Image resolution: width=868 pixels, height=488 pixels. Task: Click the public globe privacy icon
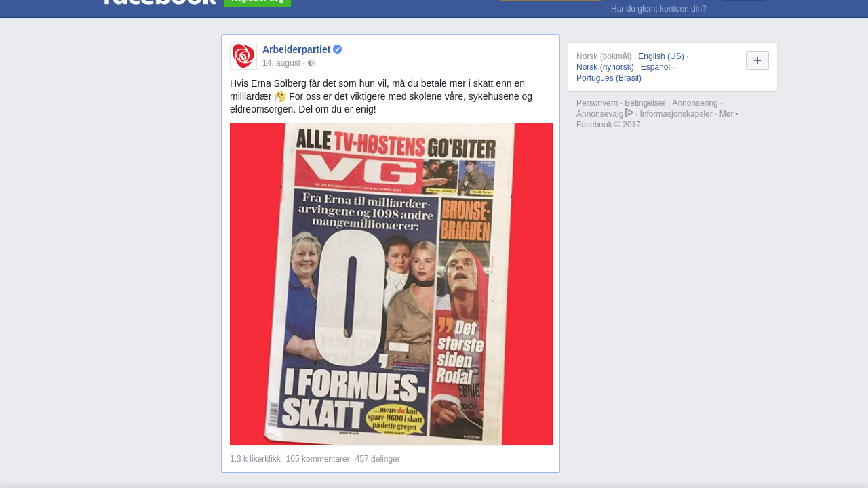(311, 63)
